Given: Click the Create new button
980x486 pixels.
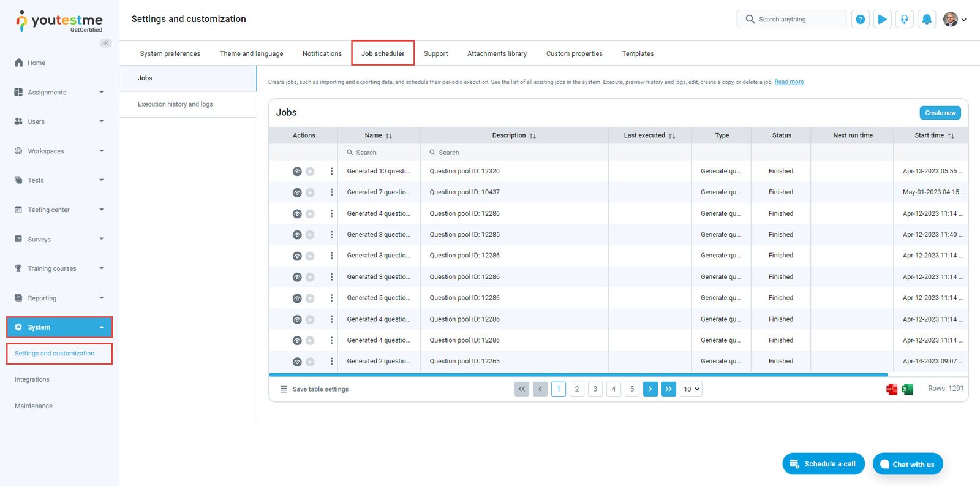Looking at the screenshot, I should coord(940,113).
